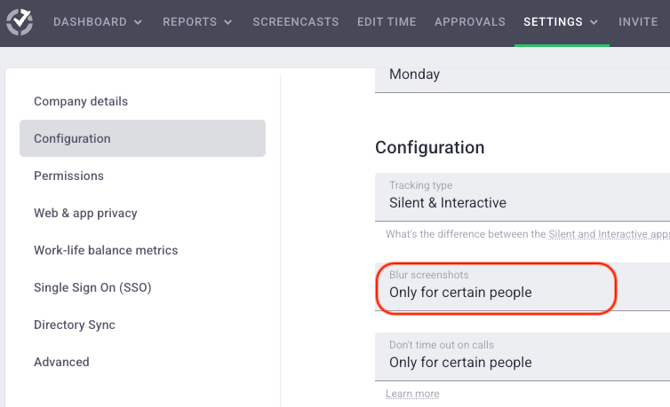670x407 pixels.
Task: Open Web & app privacy settings
Action: coord(86,213)
